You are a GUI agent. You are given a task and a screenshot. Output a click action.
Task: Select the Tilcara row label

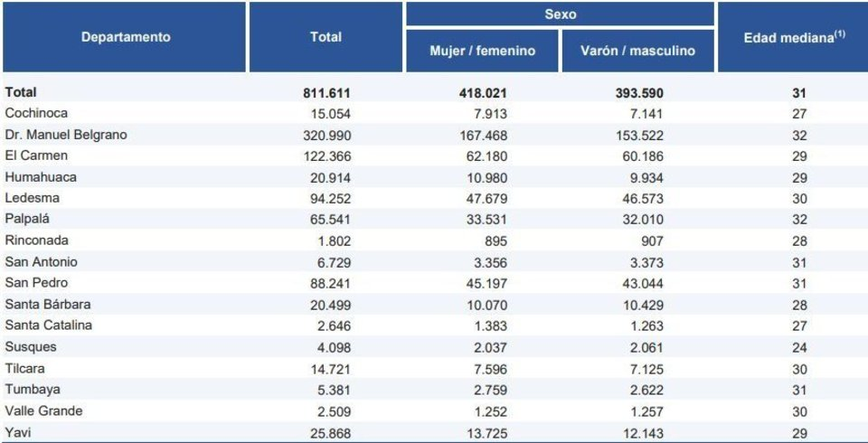(24, 369)
